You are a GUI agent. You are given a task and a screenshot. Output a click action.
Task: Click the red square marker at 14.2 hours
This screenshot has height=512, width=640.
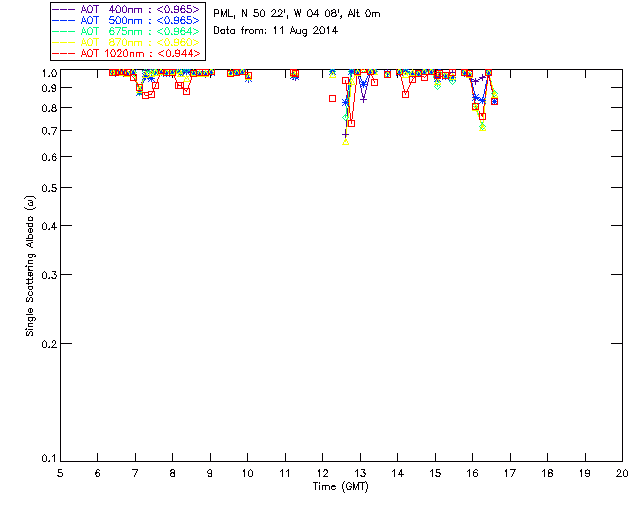coord(405,94)
